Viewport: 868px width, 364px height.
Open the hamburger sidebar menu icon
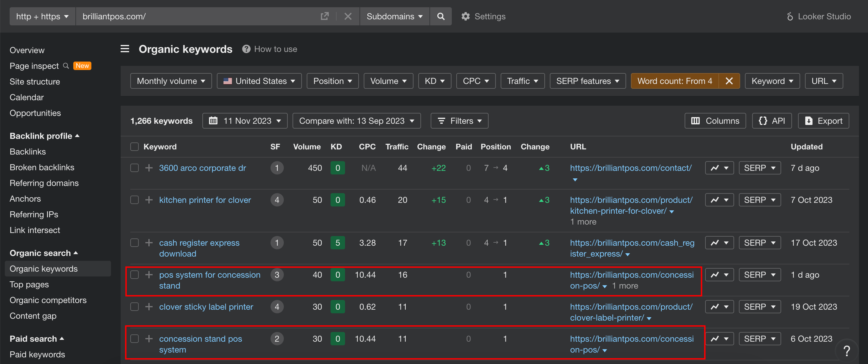pyautogui.click(x=125, y=49)
